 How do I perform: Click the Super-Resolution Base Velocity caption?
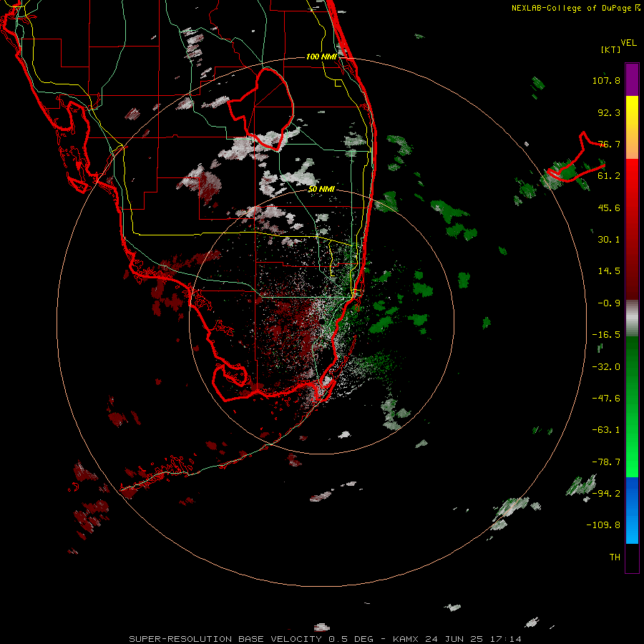326,639
